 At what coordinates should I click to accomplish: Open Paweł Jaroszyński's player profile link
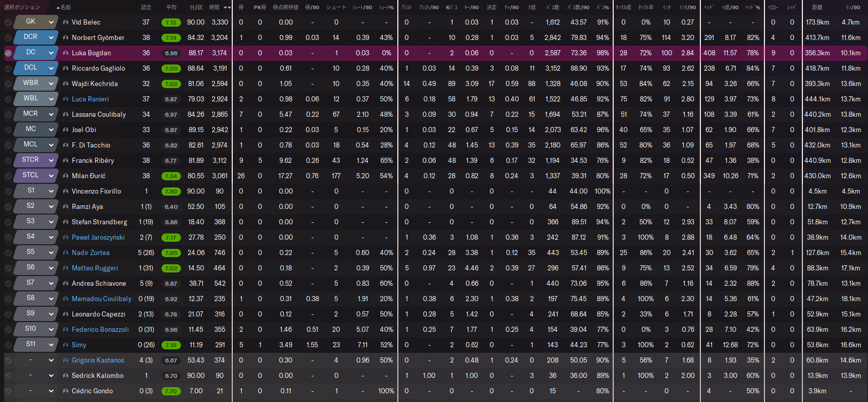point(98,238)
